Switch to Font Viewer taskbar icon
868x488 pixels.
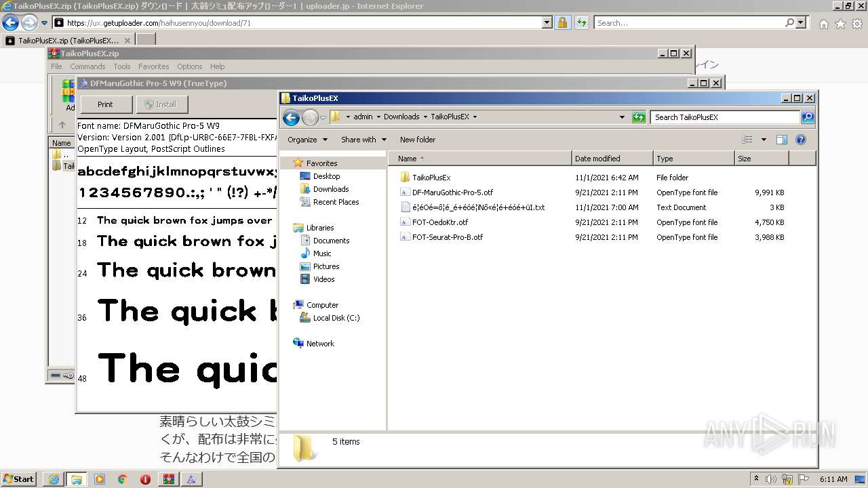point(192,479)
